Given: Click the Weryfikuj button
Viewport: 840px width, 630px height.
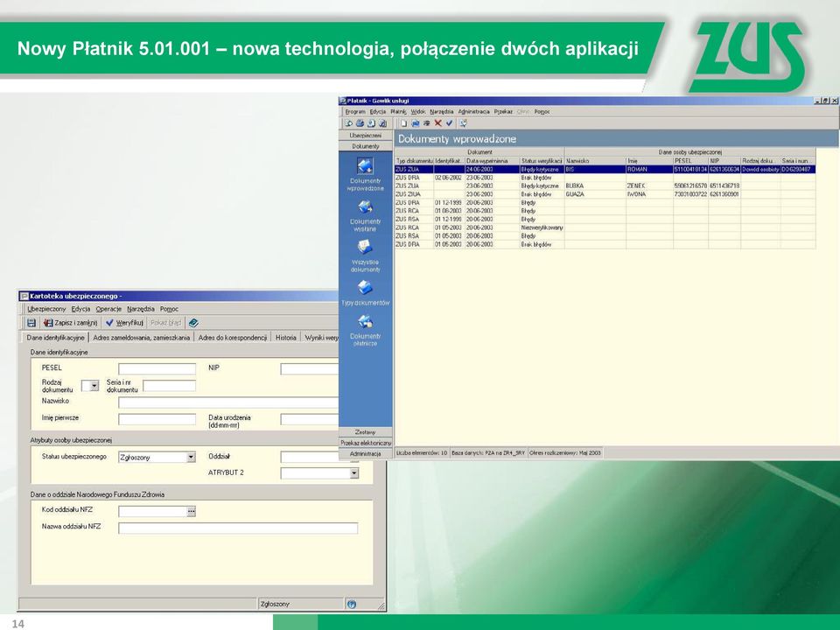Looking at the screenshot, I should coord(125,323).
